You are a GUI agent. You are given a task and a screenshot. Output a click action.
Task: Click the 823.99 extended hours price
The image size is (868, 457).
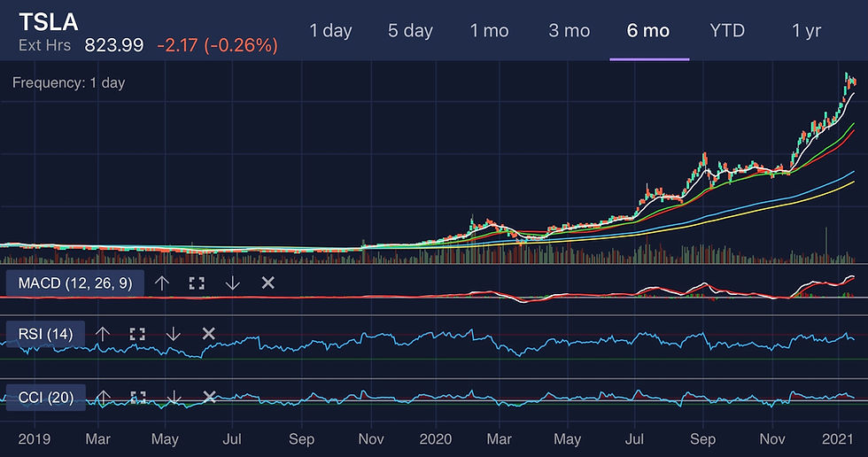point(114,45)
